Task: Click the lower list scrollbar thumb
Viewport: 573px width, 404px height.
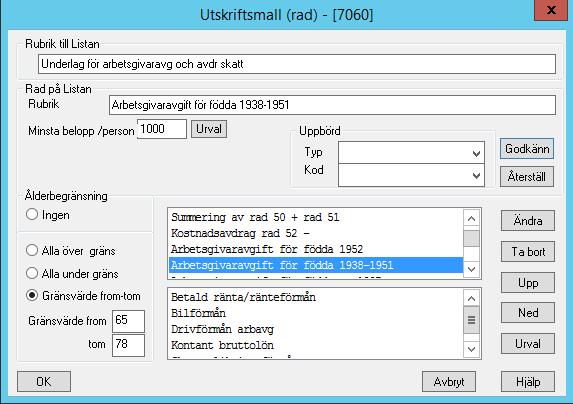Action: point(471,320)
